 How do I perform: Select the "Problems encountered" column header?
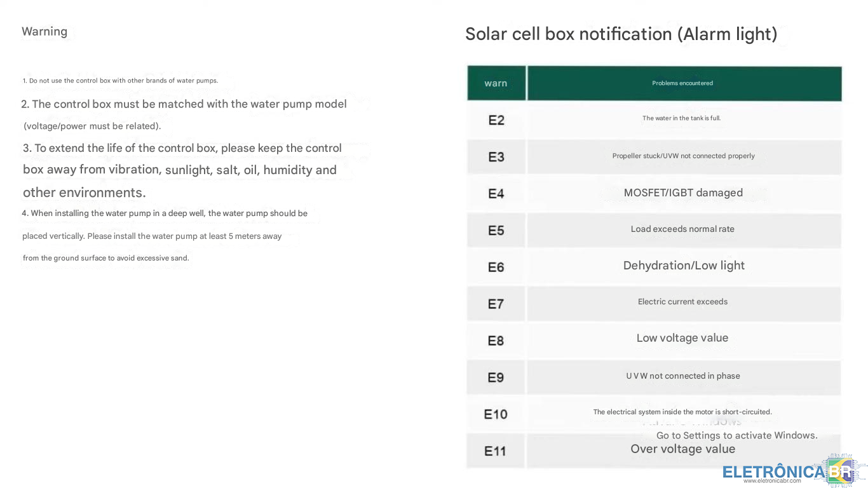682,83
